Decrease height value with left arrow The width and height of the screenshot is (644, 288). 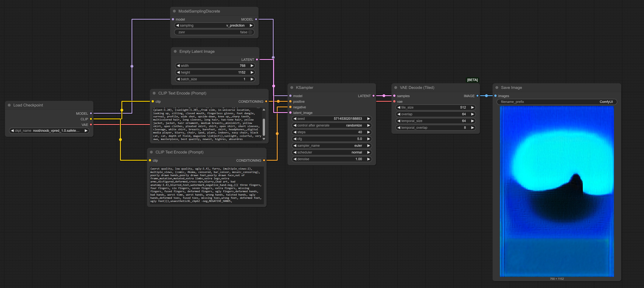click(x=178, y=72)
